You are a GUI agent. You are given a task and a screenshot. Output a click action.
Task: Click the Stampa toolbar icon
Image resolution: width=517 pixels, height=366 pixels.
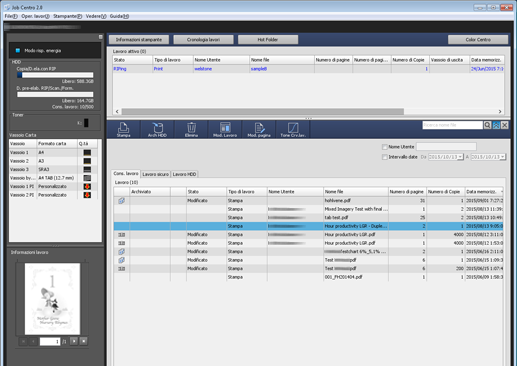123,129
